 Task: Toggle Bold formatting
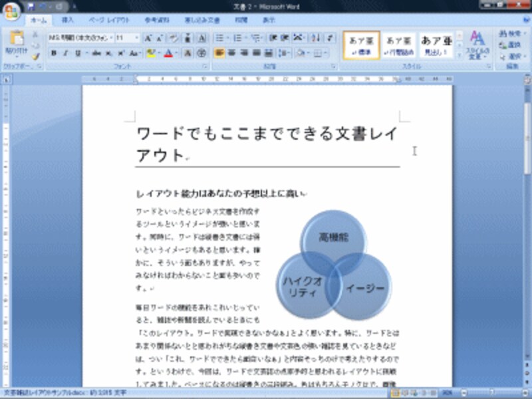(x=53, y=51)
